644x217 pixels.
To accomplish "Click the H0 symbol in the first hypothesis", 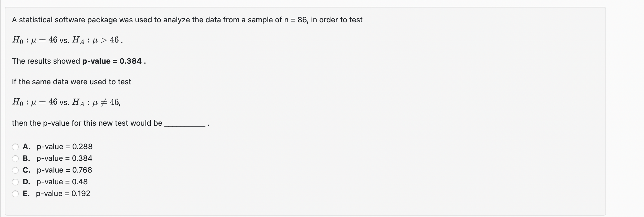I will pyautogui.click(x=17, y=40).
